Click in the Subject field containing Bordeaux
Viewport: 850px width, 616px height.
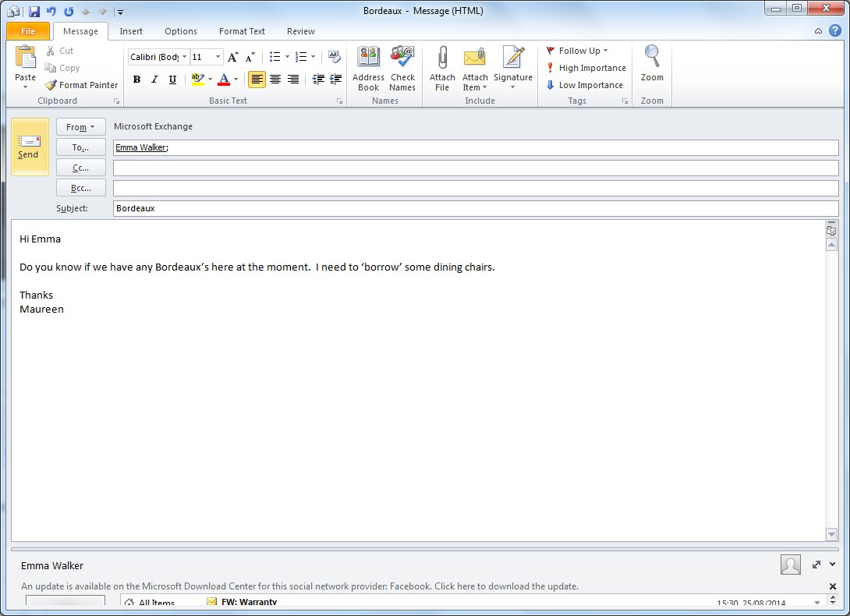476,208
